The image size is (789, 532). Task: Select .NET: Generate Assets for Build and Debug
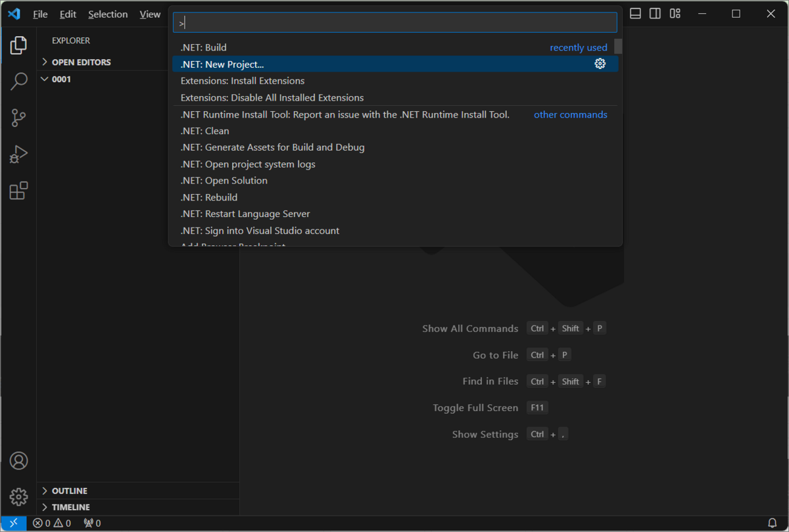(394, 147)
